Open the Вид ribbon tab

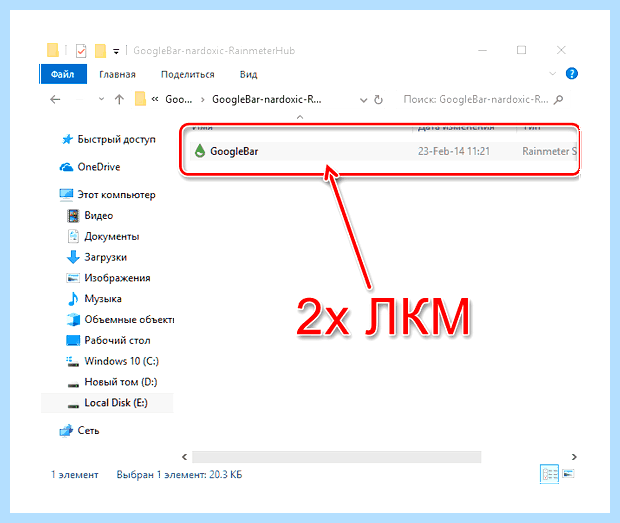click(x=248, y=74)
